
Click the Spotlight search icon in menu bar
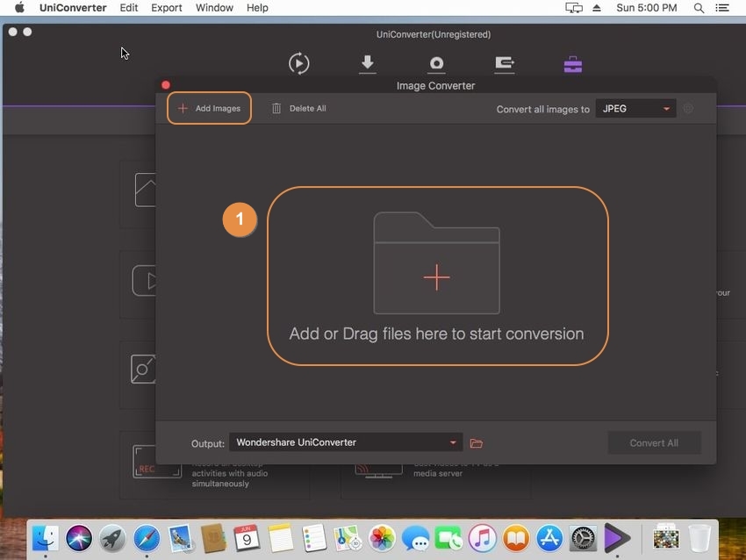tap(699, 8)
